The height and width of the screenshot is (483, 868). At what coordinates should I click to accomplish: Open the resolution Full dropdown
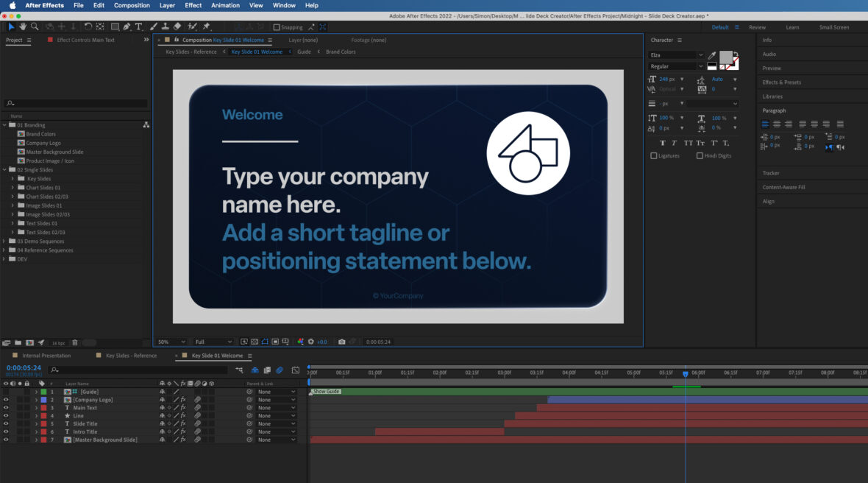[x=213, y=342]
